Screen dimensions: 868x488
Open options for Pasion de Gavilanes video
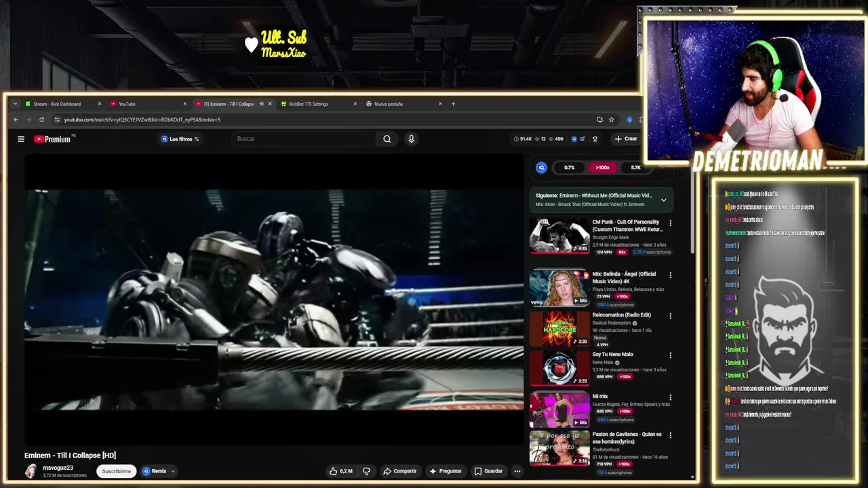tap(671, 435)
